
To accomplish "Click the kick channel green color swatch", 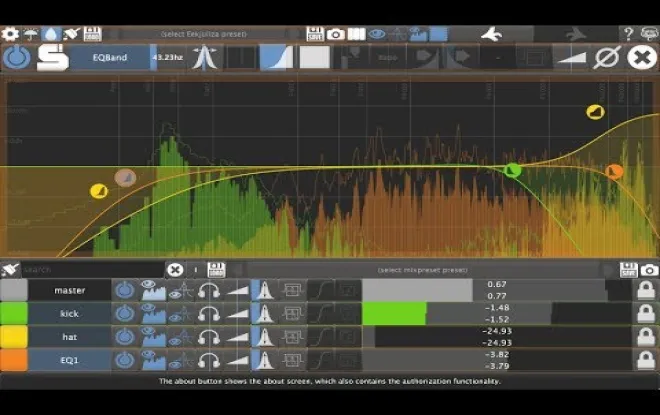I will click(13, 314).
